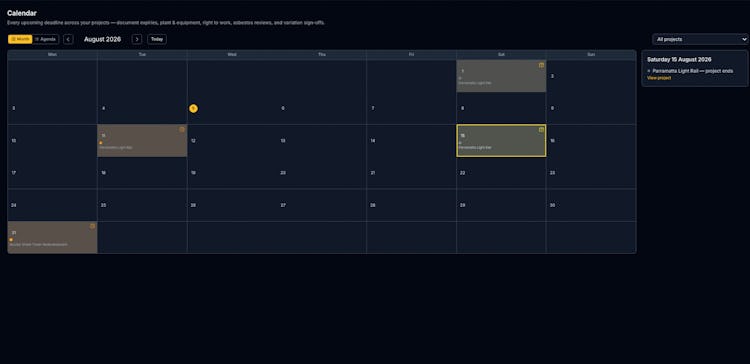
Task: Select the August 31 event cell
Action: pos(53,237)
